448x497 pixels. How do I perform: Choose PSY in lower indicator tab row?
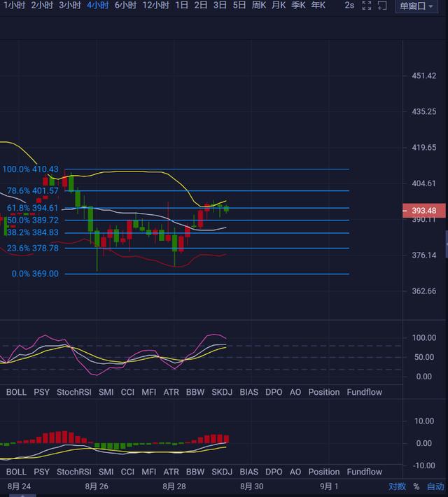coord(41,472)
